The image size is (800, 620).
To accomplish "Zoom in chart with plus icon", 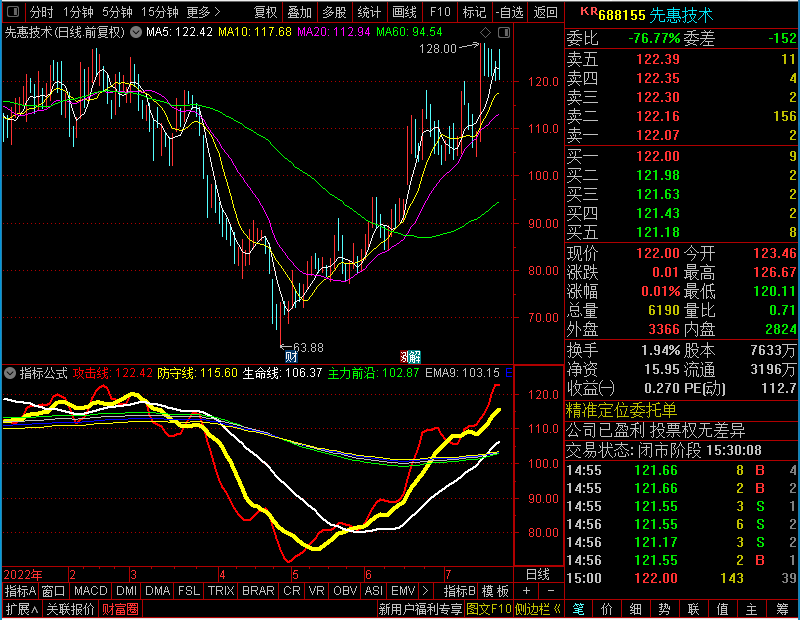I will point(526,591).
